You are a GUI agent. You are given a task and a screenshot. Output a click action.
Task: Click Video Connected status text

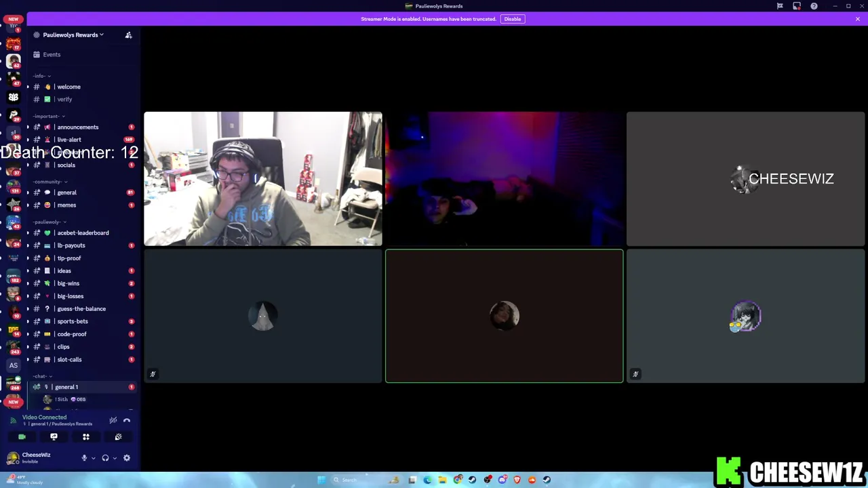tap(44, 418)
